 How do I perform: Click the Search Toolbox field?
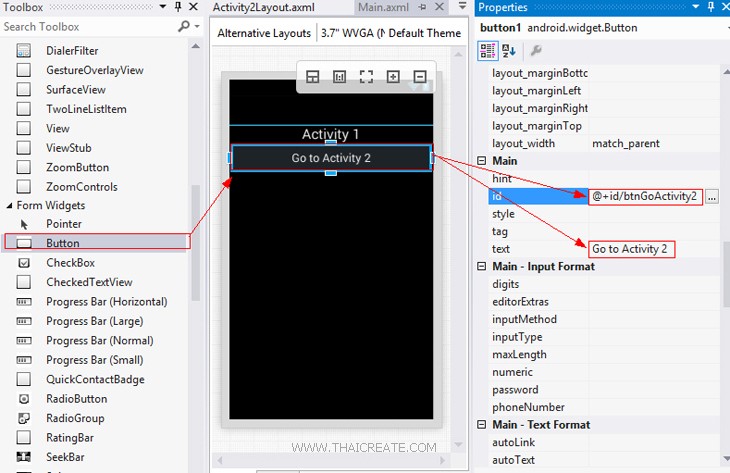click(x=88, y=27)
